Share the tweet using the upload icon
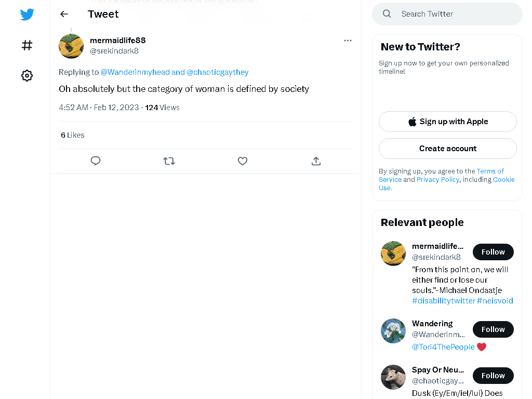This screenshot has height=399, width=532. point(316,161)
